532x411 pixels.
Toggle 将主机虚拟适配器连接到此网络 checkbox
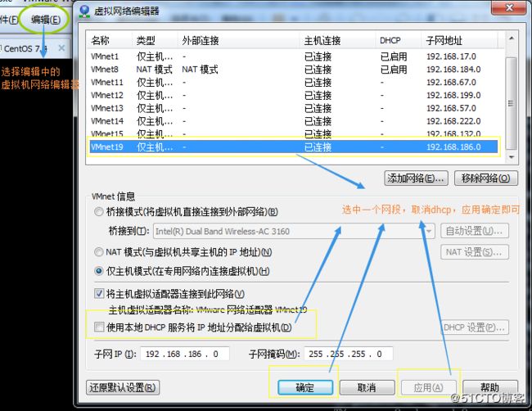coord(99,294)
